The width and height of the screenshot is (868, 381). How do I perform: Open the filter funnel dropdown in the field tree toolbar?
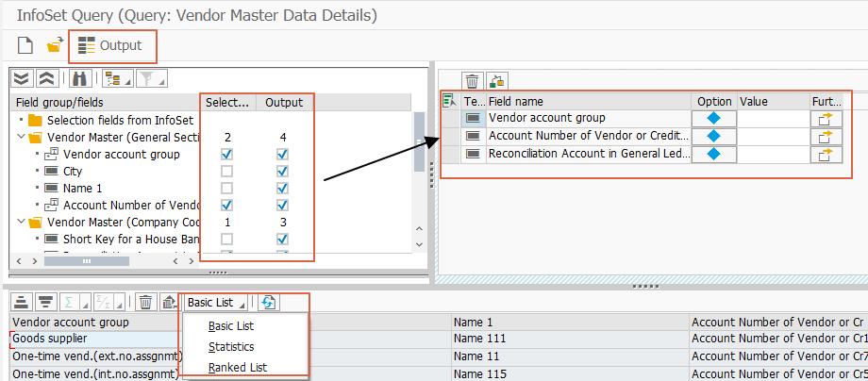[x=152, y=79]
